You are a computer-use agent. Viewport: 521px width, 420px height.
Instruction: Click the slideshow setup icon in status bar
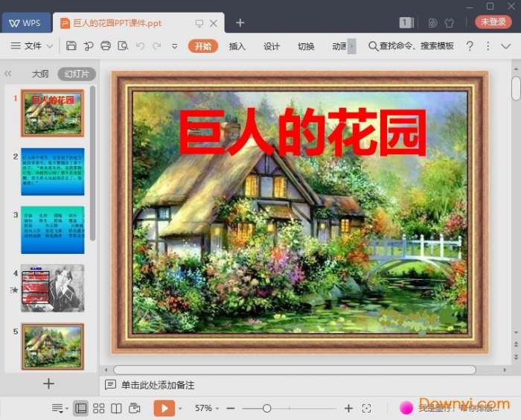tap(134, 408)
